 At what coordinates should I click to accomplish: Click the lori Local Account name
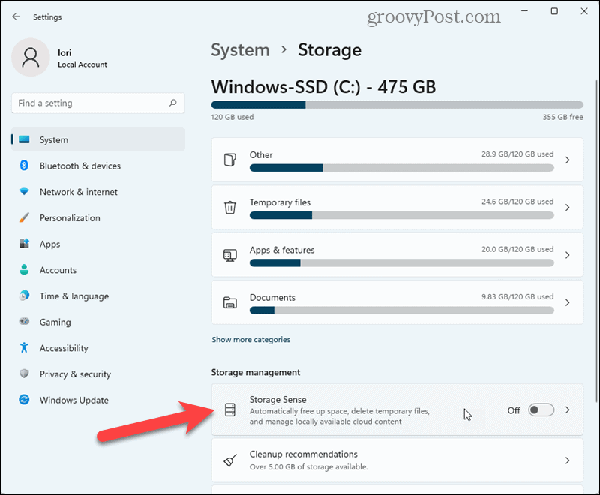point(82,58)
